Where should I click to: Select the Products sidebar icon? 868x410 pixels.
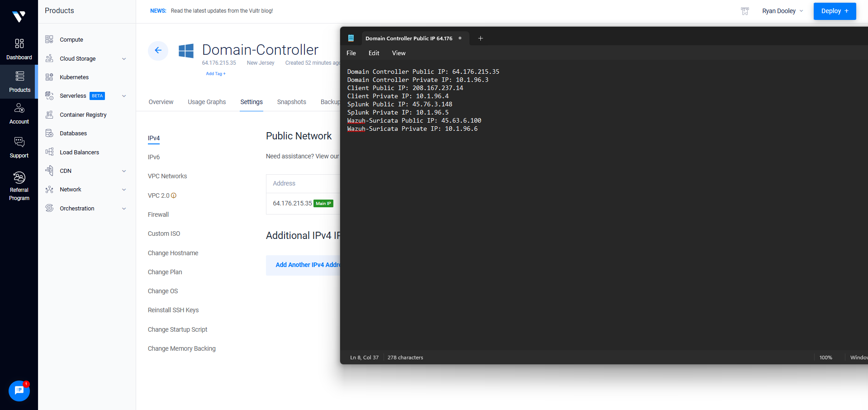19,76
